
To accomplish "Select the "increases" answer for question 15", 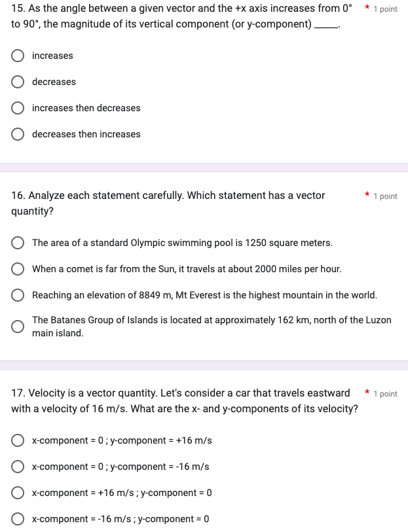I will pos(18,56).
